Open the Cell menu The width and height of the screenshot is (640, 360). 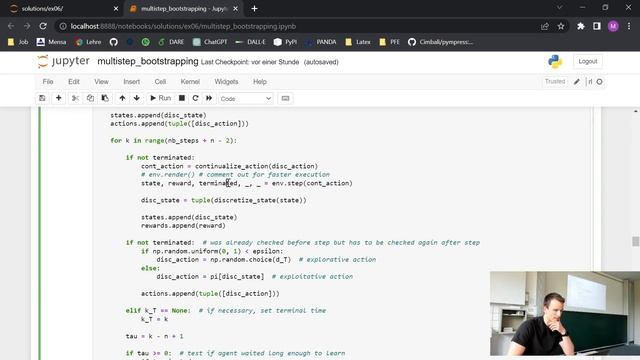click(x=160, y=82)
